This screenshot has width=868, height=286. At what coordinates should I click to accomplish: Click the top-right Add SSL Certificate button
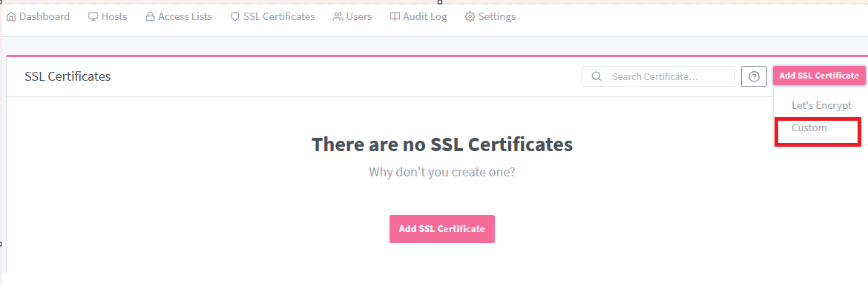tap(819, 76)
